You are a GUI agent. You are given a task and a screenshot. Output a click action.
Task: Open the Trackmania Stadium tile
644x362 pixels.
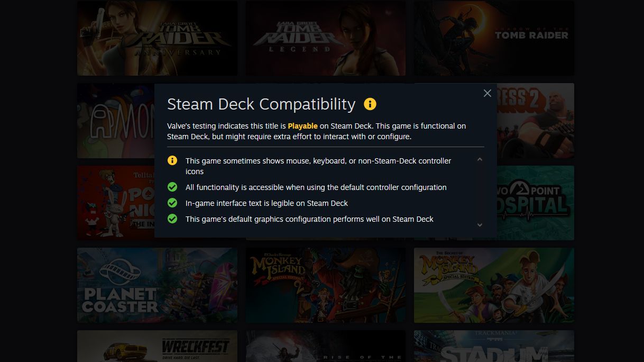[494, 346]
